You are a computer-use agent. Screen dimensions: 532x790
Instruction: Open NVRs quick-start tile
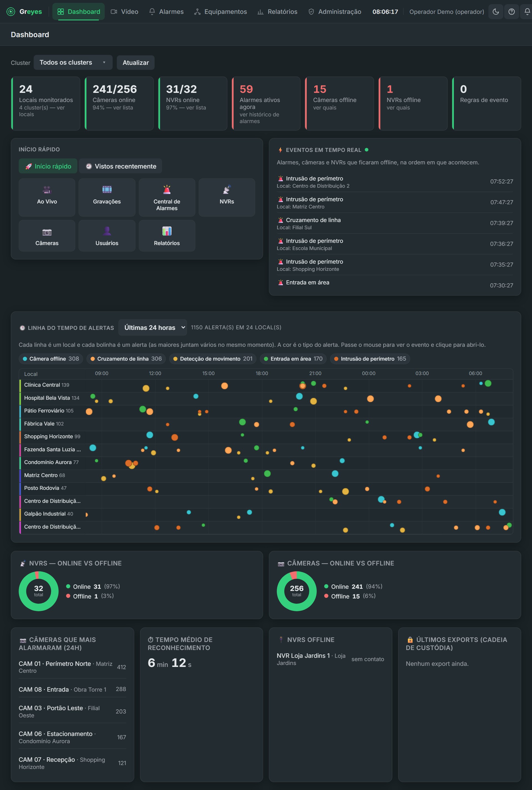227,197
